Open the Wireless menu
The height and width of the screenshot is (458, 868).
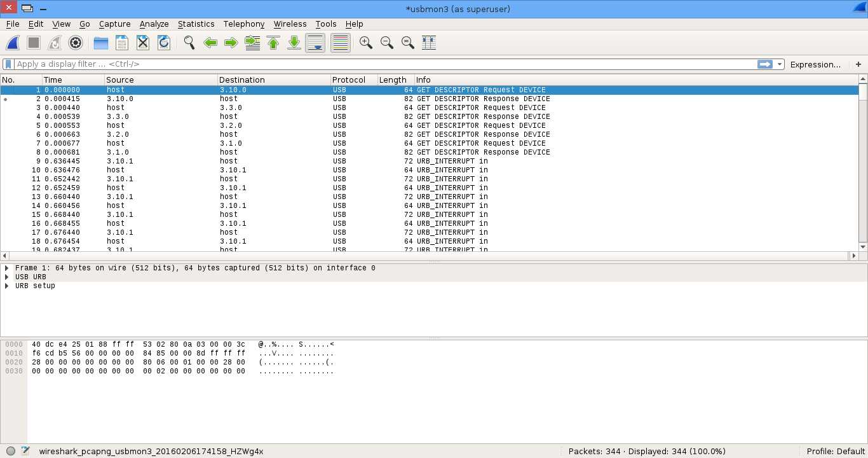coord(290,24)
